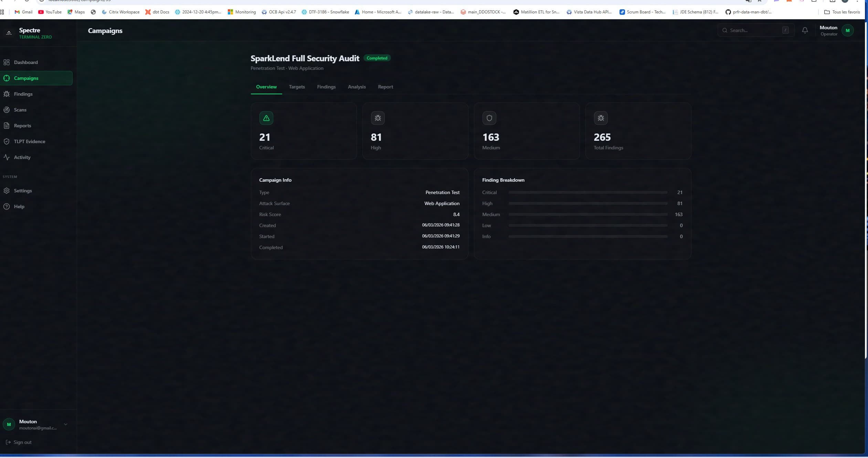
Task: View the Activity feed
Action: click(x=22, y=157)
